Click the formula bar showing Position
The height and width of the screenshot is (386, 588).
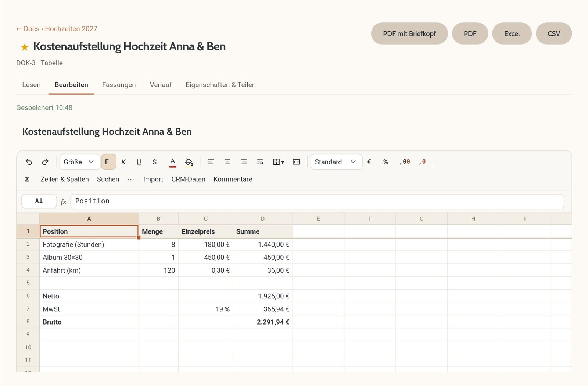point(317,201)
